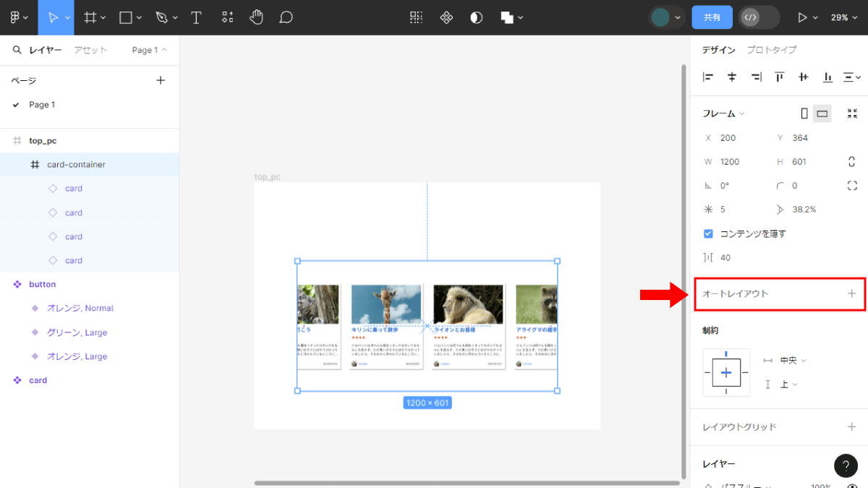868x488 pixels.
Task: Open the Resources panel
Action: [x=227, y=17]
